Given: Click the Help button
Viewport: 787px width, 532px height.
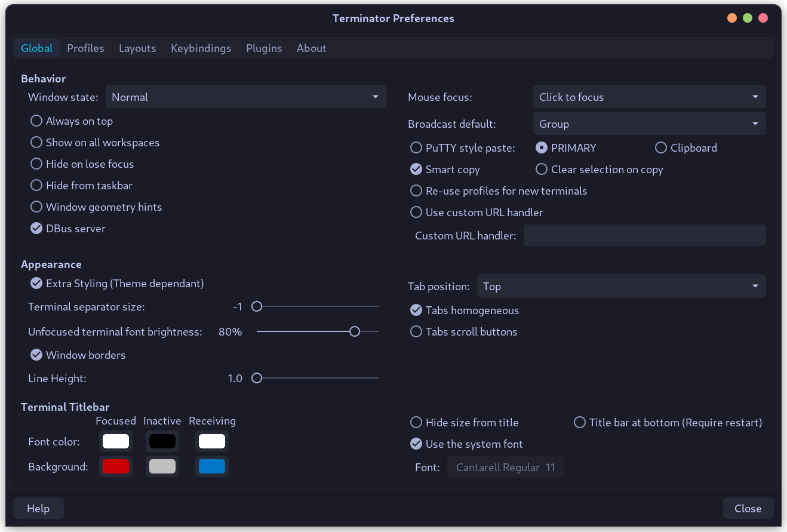Looking at the screenshot, I should [x=38, y=509].
